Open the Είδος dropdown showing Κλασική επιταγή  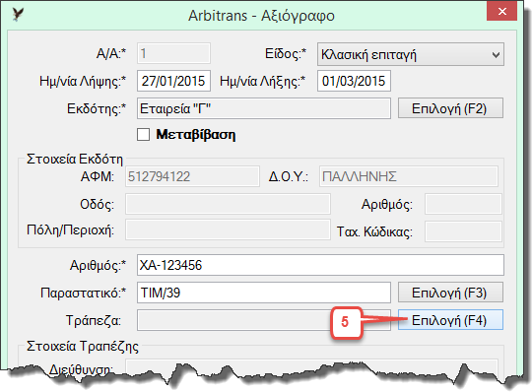(x=411, y=54)
